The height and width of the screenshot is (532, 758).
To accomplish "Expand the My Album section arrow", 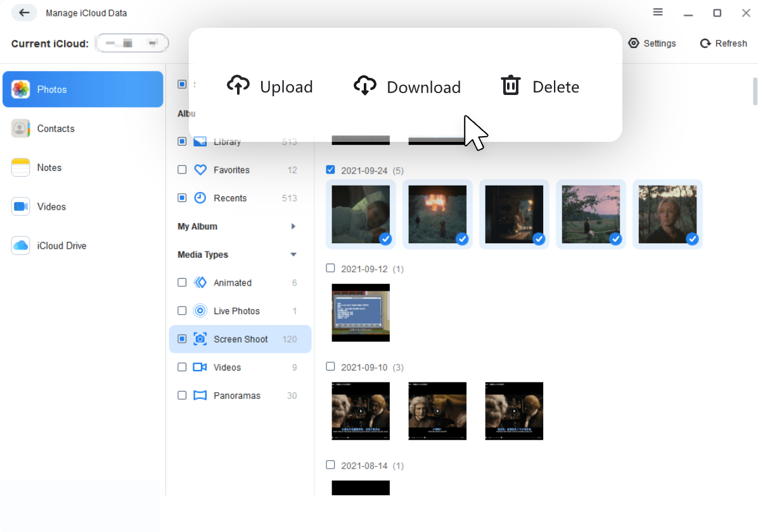I will [293, 226].
